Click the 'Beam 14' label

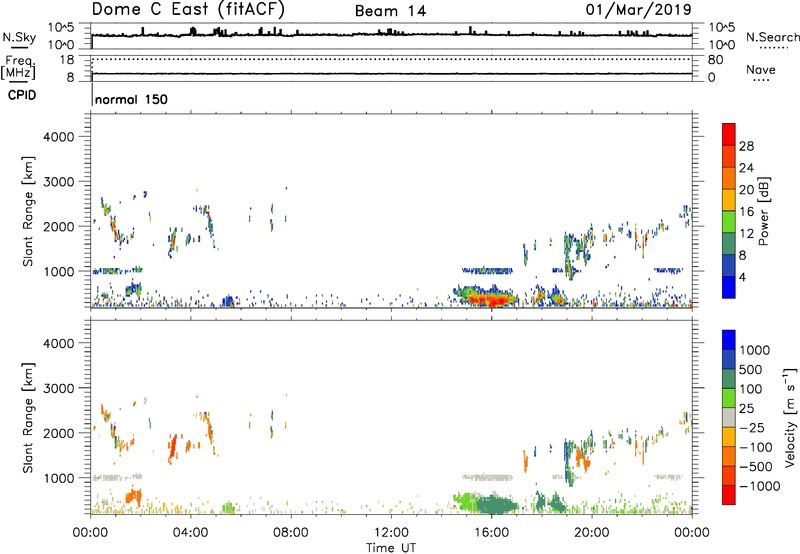point(390,11)
